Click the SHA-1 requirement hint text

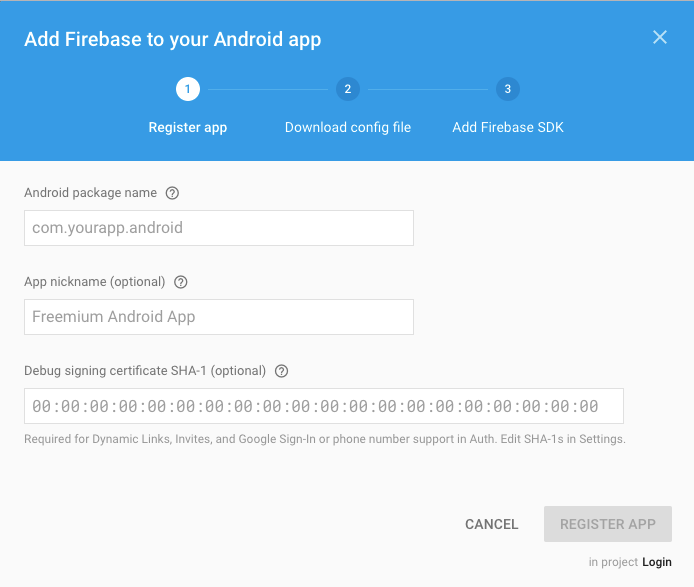(325, 439)
